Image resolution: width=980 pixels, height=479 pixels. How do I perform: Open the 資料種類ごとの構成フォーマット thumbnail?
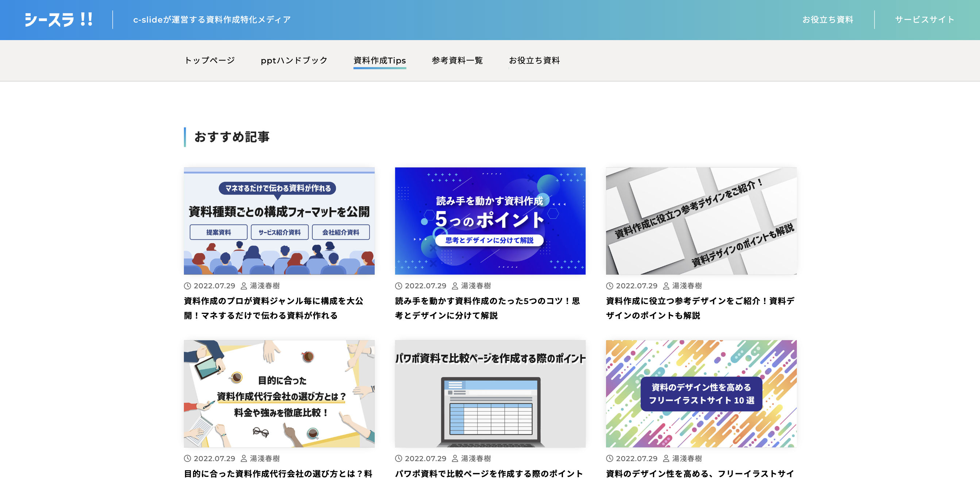pyautogui.click(x=279, y=221)
